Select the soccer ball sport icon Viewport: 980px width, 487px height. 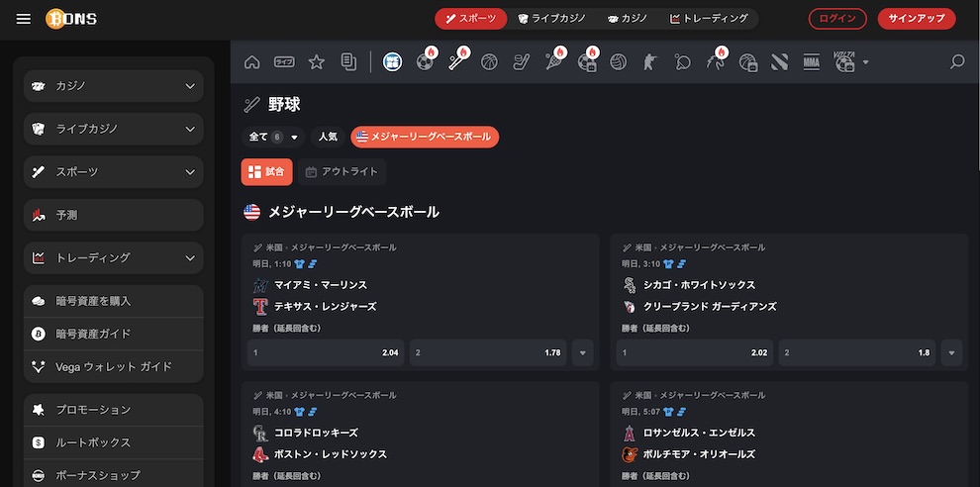(x=425, y=62)
